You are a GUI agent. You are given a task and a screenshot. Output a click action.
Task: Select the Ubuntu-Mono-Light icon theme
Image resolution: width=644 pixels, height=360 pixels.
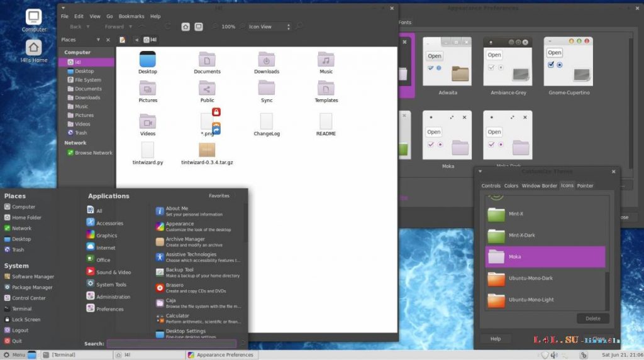coord(545,300)
